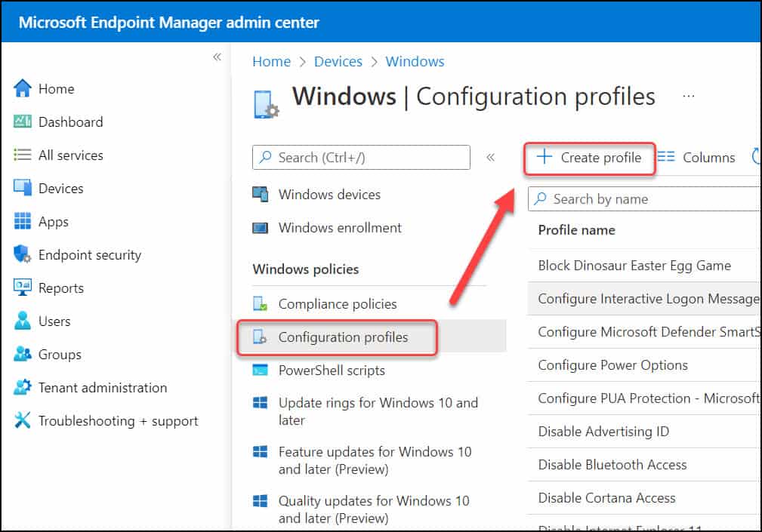The height and width of the screenshot is (532, 762).
Task: Select Configuration profiles menu item
Action: pyautogui.click(x=343, y=337)
